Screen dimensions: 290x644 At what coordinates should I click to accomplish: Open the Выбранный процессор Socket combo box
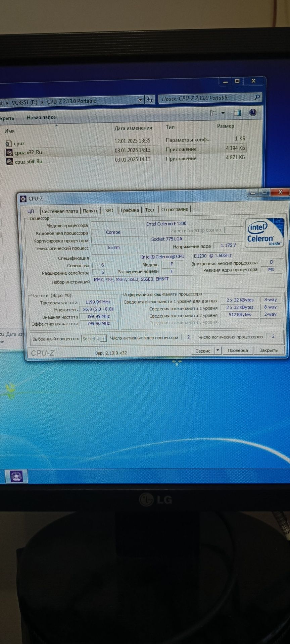click(x=94, y=338)
